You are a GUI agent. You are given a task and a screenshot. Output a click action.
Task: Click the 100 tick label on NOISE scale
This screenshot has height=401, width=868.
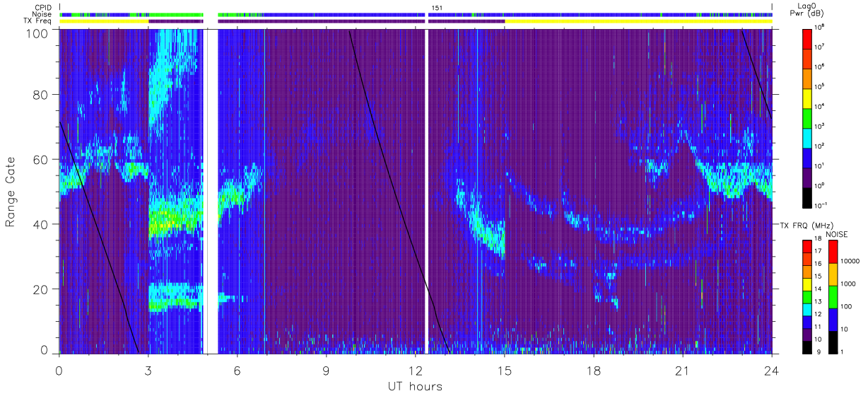click(x=846, y=306)
